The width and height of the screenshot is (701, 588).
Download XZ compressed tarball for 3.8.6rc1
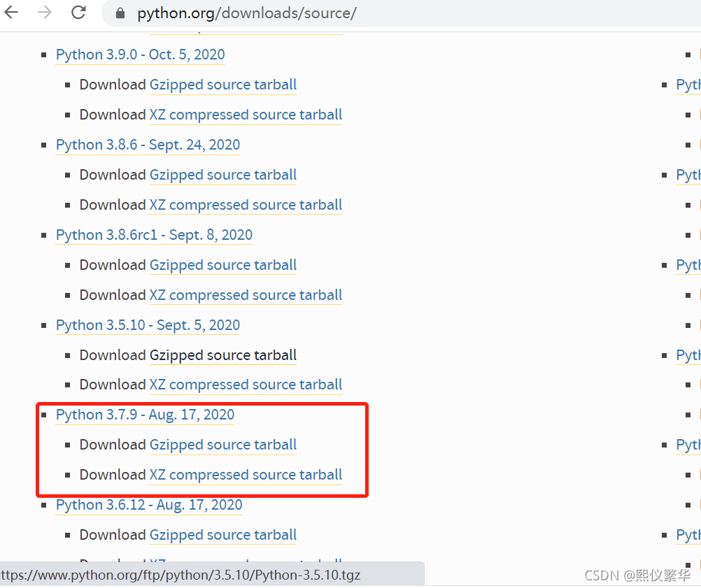(245, 295)
